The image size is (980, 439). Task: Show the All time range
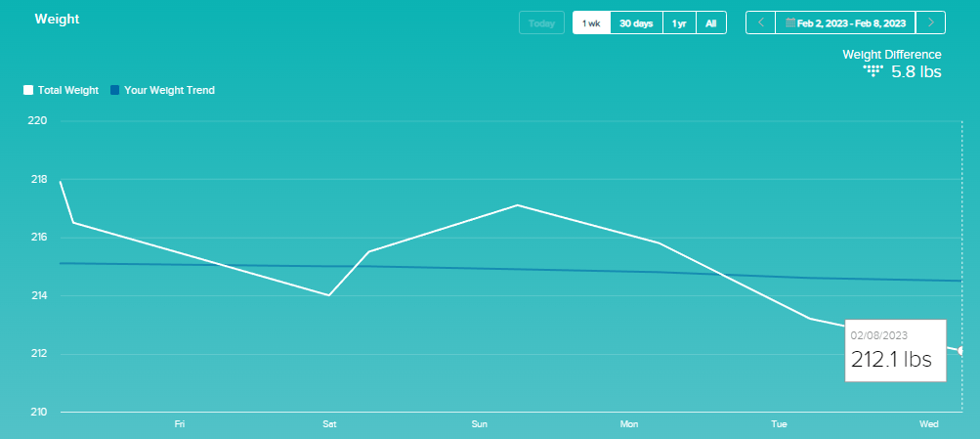710,22
